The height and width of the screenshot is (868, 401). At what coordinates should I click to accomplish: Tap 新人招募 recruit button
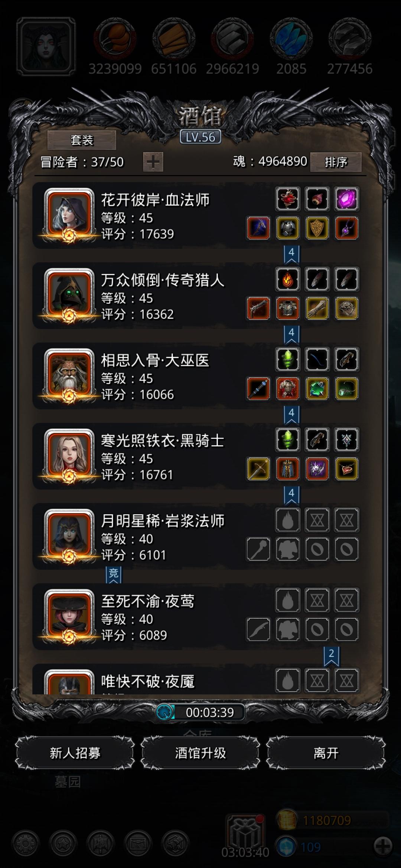75,753
